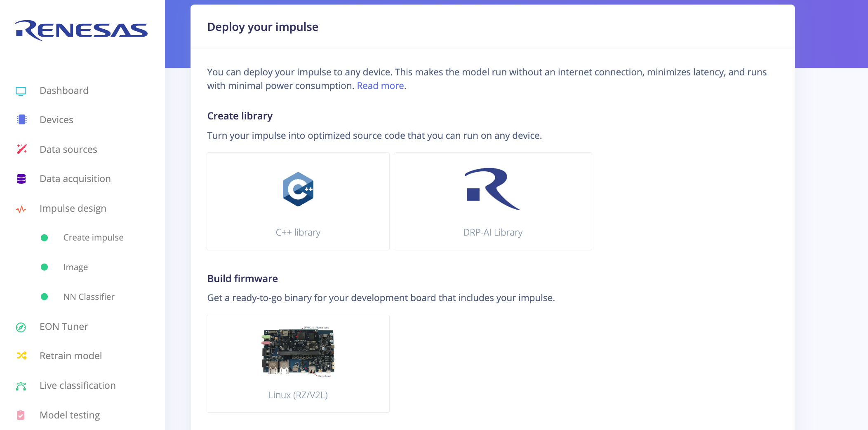Image resolution: width=868 pixels, height=430 pixels.
Task: Click the C++ hexagon logo
Action: [x=298, y=189]
